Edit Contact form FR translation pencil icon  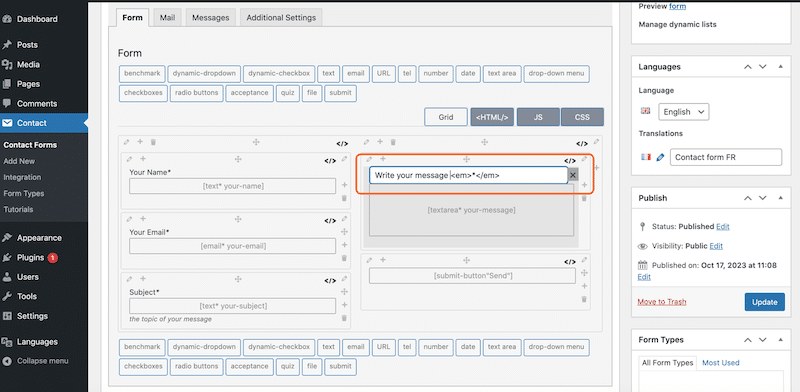[x=660, y=158]
